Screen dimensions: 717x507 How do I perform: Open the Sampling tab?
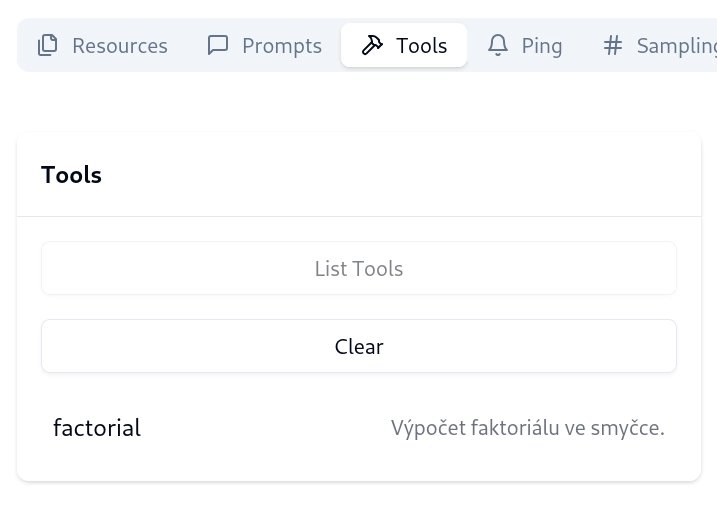point(677,46)
